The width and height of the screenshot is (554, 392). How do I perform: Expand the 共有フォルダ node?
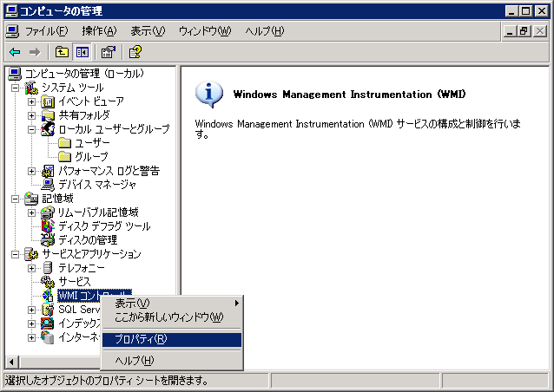(x=31, y=115)
